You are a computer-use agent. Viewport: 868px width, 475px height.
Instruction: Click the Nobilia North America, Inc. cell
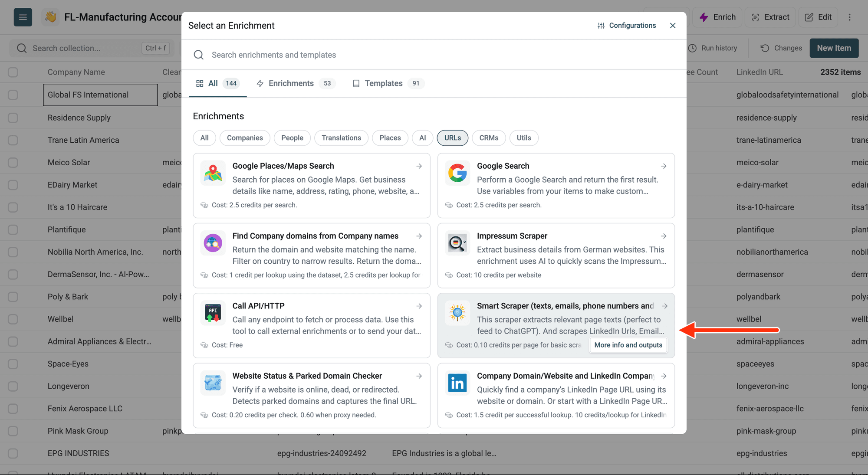pyautogui.click(x=95, y=252)
